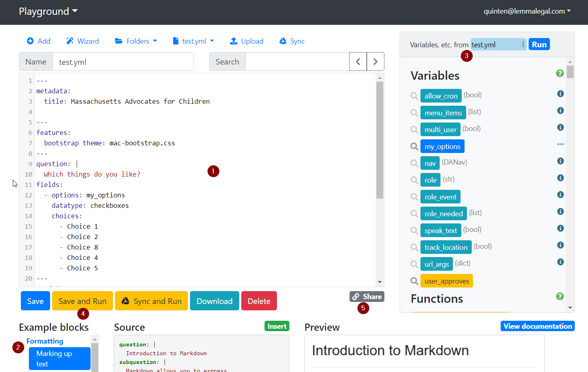Open info icon for allow_cron variable
Screen dimensions: 588x372
[560, 94]
